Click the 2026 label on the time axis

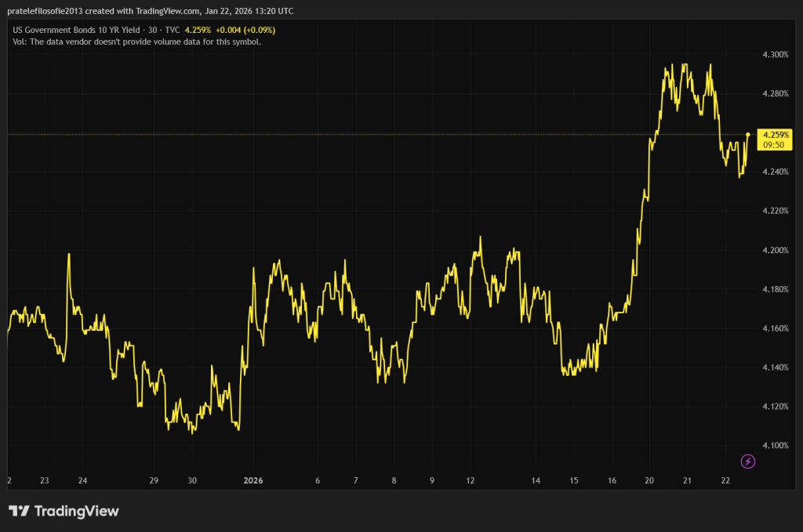253,480
